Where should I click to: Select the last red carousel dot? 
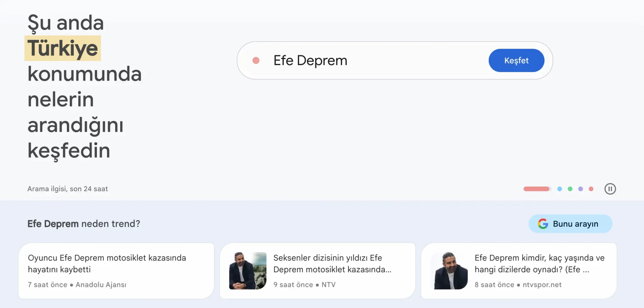(x=591, y=189)
